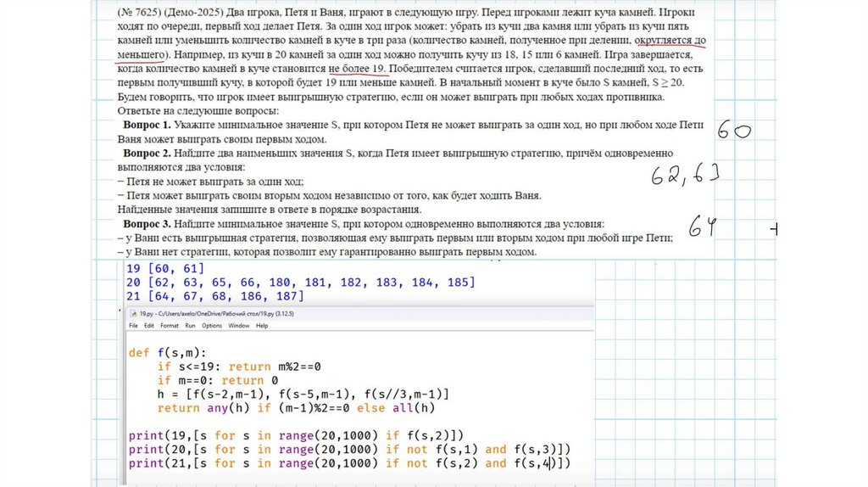This screenshot has height=487, width=868.
Task: Open the Window menu in IDLE editor
Action: point(238,326)
